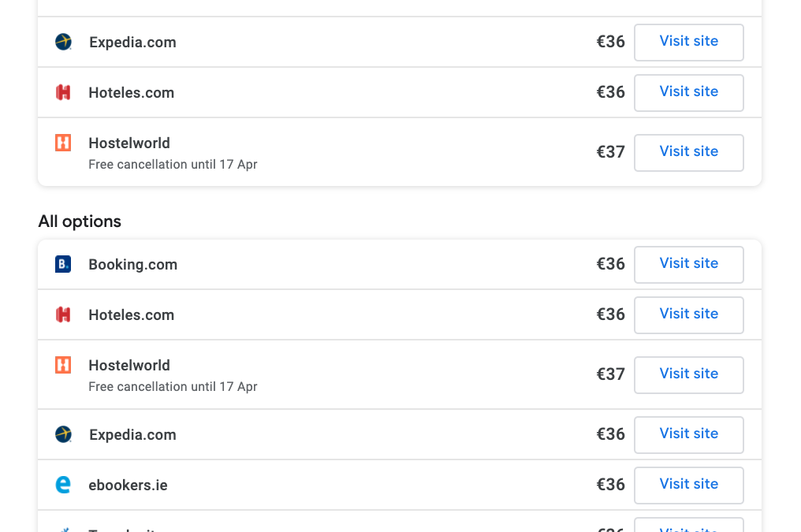Click the Hostelworld logo in top list
The height and width of the screenshot is (532, 801).
pyautogui.click(x=63, y=143)
